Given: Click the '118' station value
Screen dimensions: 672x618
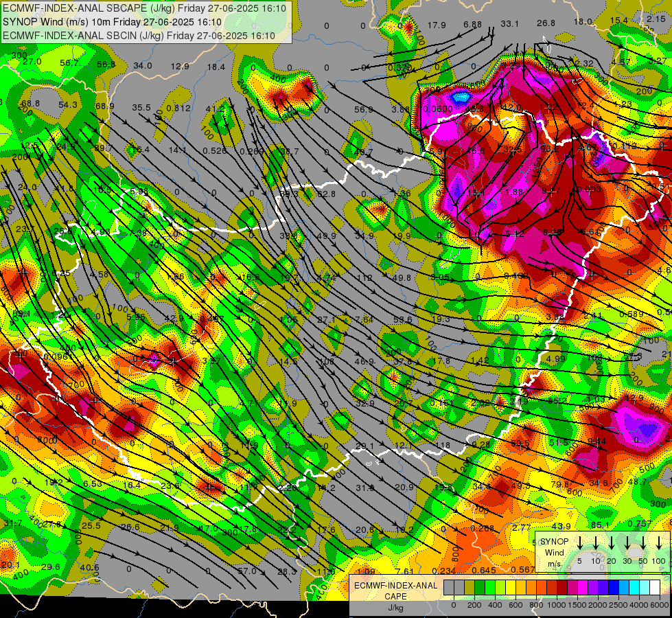Looking at the screenshot, I should point(443,445).
